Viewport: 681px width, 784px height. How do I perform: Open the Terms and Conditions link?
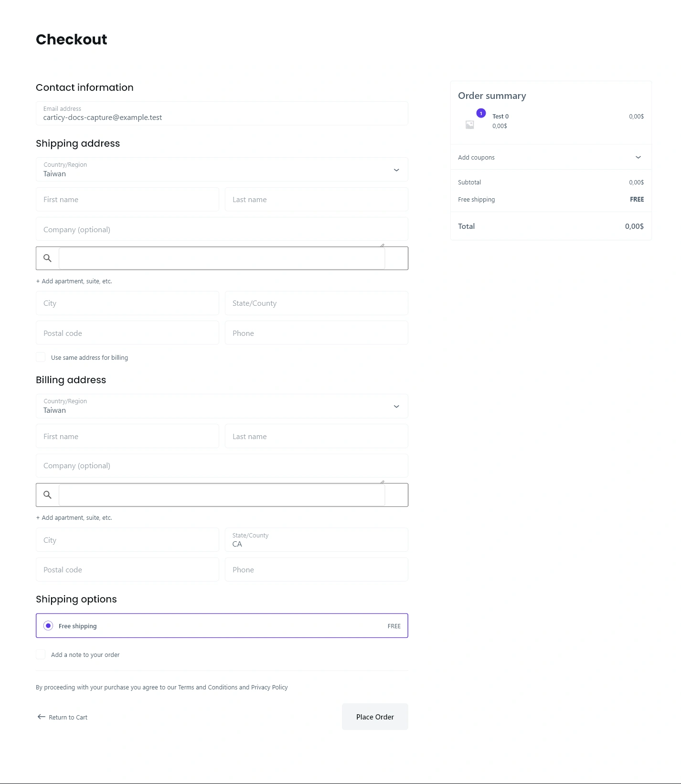[208, 687]
